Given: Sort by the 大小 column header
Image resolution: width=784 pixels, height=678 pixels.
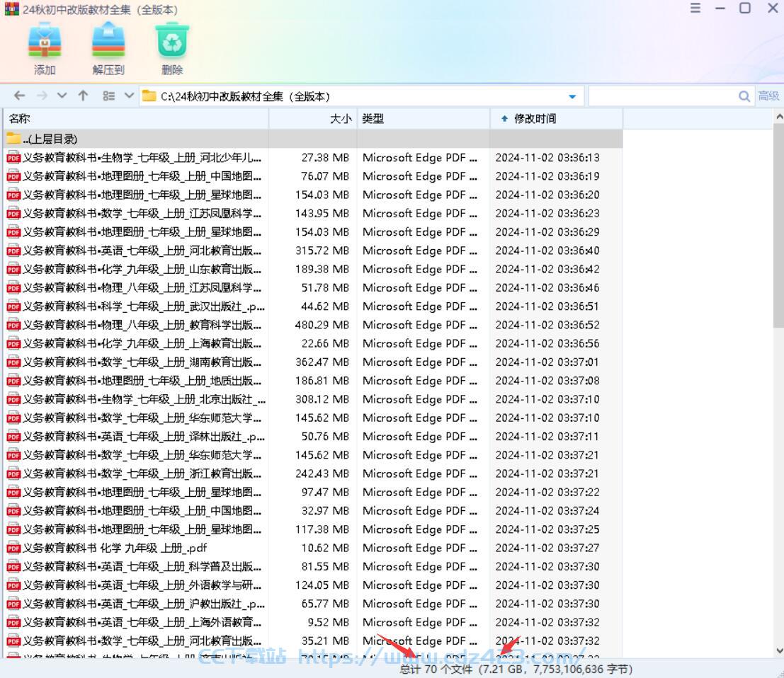Looking at the screenshot, I should click(313, 119).
